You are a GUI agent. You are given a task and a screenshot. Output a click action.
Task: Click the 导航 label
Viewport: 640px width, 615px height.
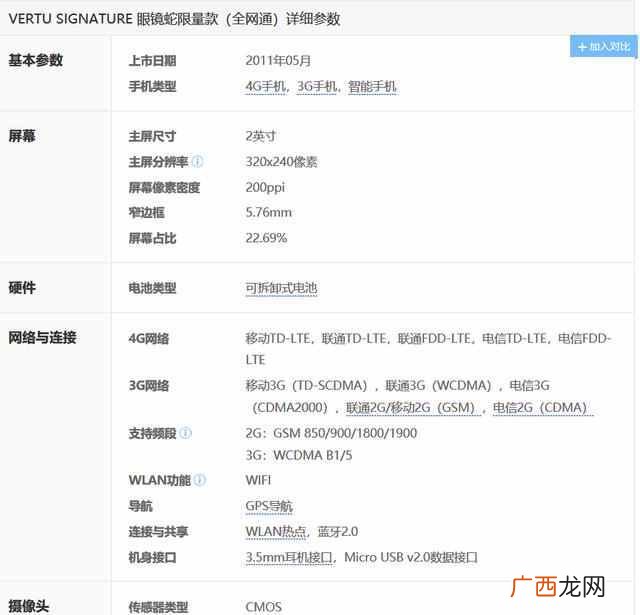[x=140, y=506]
